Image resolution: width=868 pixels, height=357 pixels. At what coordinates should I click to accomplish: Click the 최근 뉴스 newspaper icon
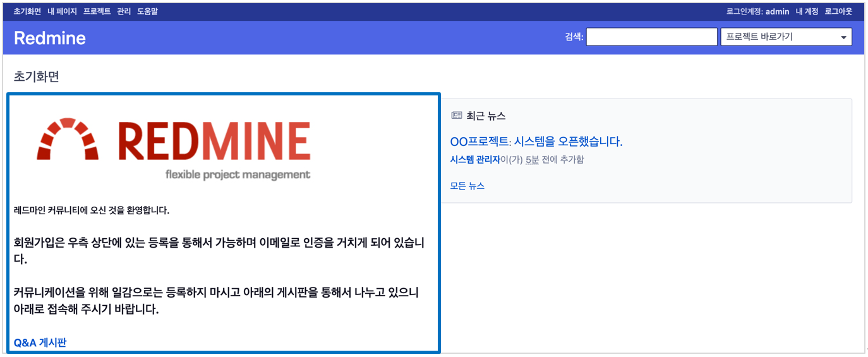tap(456, 116)
